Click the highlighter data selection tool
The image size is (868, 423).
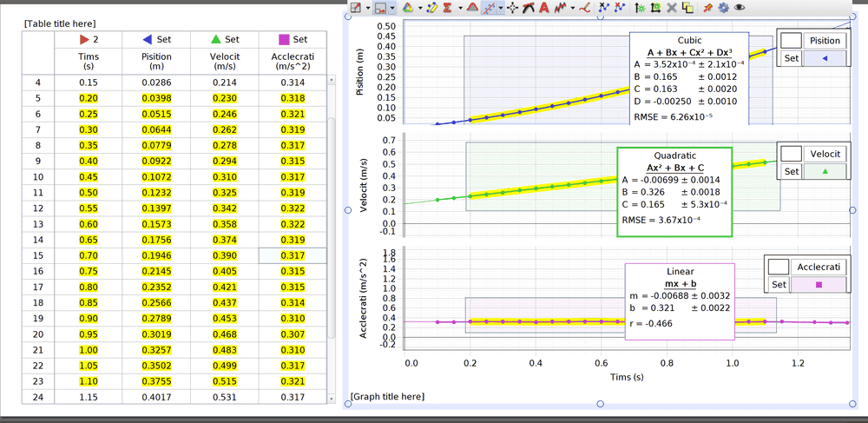pos(431,8)
